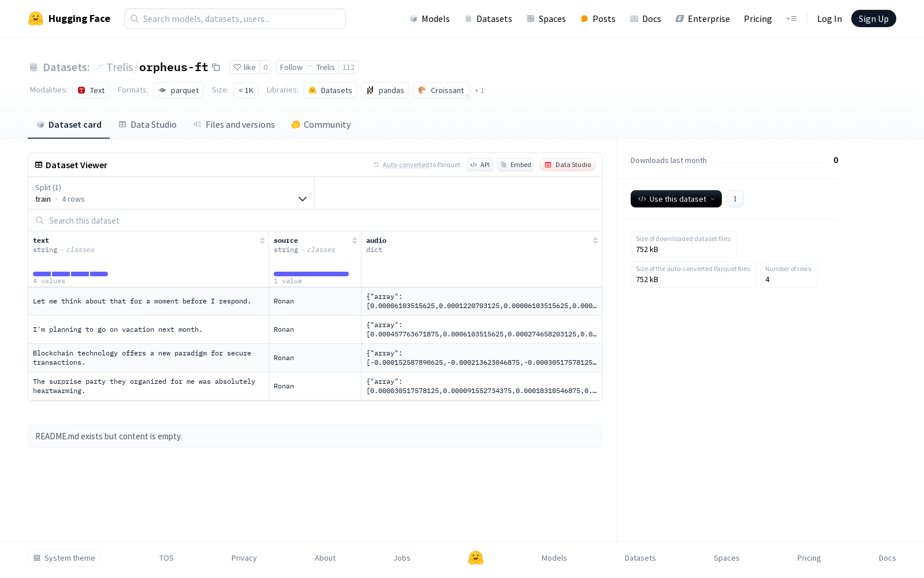Switch to the Data Studio tab
The height and width of the screenshot is (578, 924).
tap(148, 125)
